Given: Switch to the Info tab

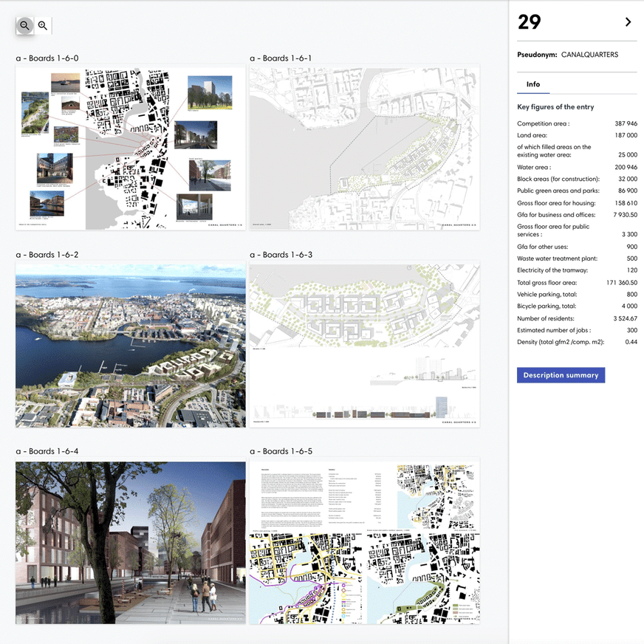Looking at the screenshot, I should click(532, 84).
